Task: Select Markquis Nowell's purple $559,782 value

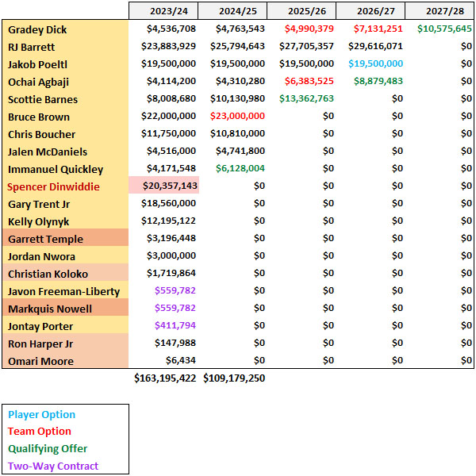Action: tap(175, 308)
